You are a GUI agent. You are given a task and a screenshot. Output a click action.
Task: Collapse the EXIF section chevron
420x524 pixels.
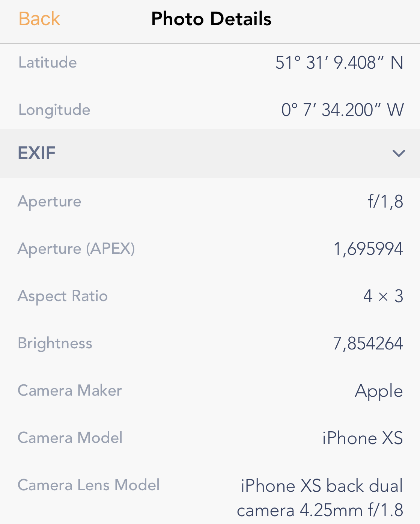[x=398, y=153]
